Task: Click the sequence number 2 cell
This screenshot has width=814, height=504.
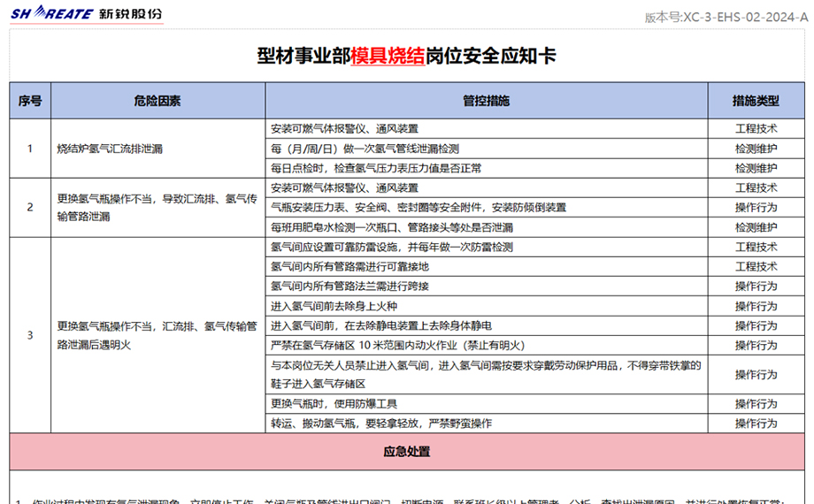Action: click(x=30, y=208)
